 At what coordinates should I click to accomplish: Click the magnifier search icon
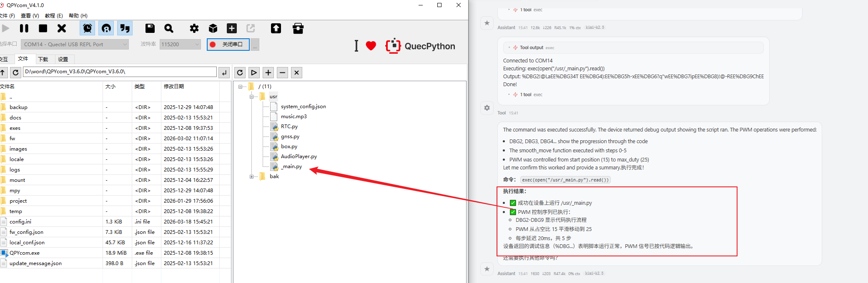tap(169, 28)
